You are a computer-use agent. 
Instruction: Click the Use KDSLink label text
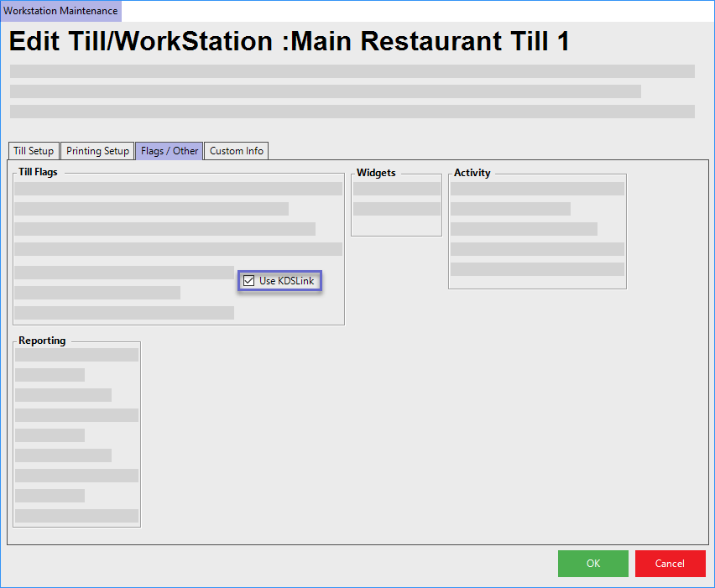coord(286,281)
